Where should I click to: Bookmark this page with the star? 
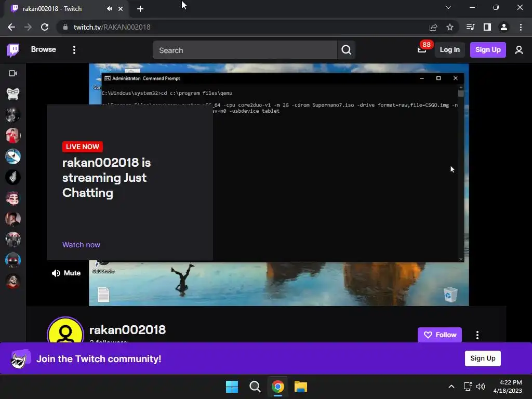450,27
